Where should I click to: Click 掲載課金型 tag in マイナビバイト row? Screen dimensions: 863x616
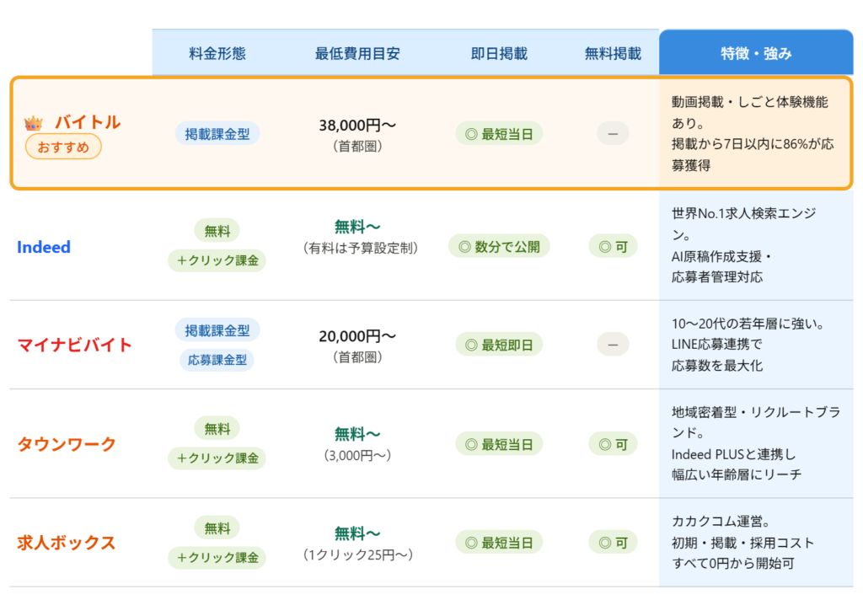217,330
